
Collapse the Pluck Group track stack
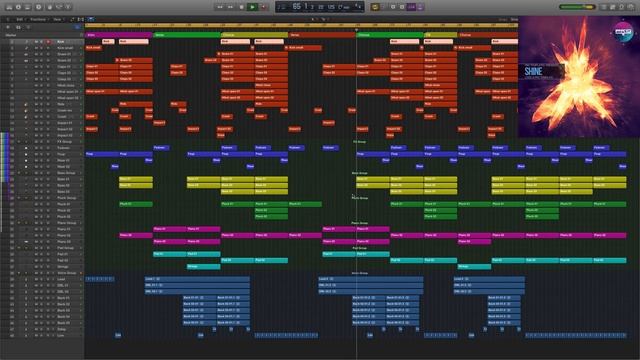(x=19, y=198)
